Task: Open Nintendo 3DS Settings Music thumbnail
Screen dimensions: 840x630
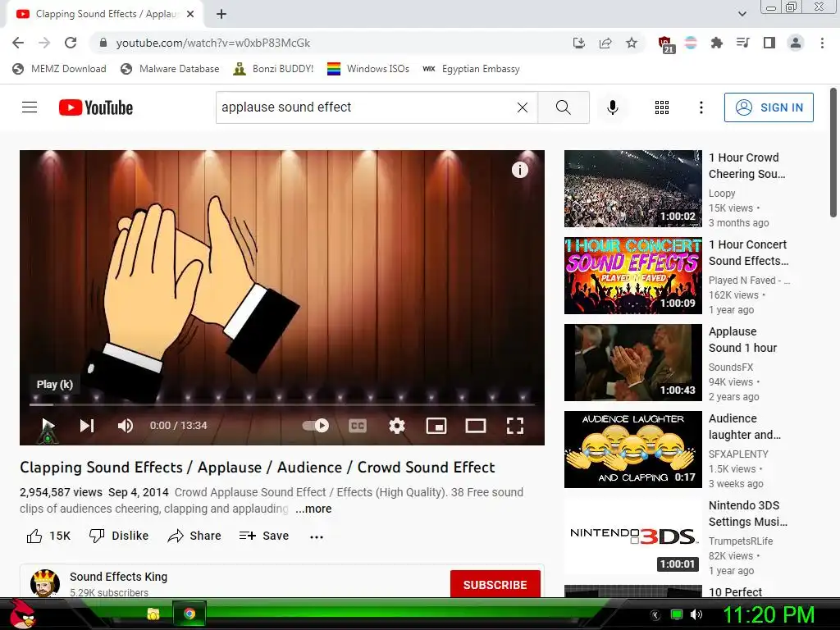Action: [632, 536]
